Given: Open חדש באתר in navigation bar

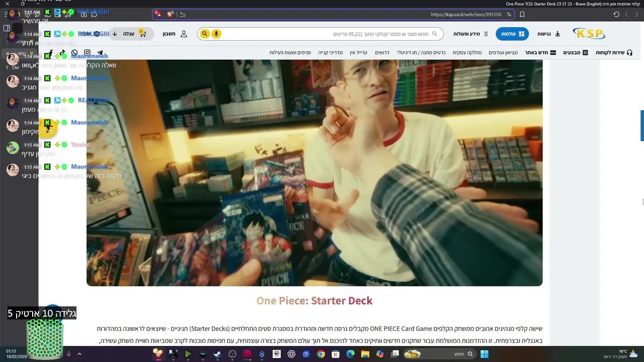Looking at the screenshot, I should pos(540,52).
